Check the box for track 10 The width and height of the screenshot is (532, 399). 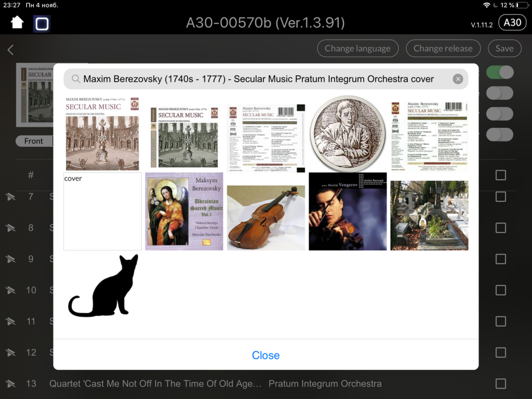click(501, 290)
